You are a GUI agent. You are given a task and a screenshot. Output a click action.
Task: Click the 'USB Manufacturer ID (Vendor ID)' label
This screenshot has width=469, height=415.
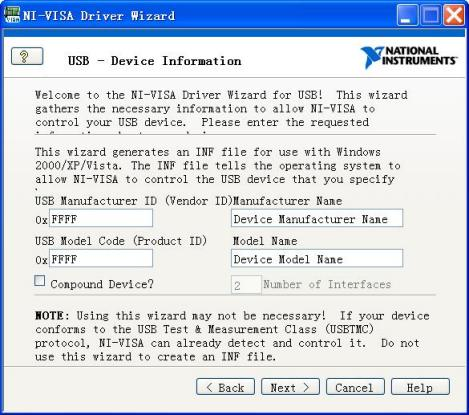point(133,201)
